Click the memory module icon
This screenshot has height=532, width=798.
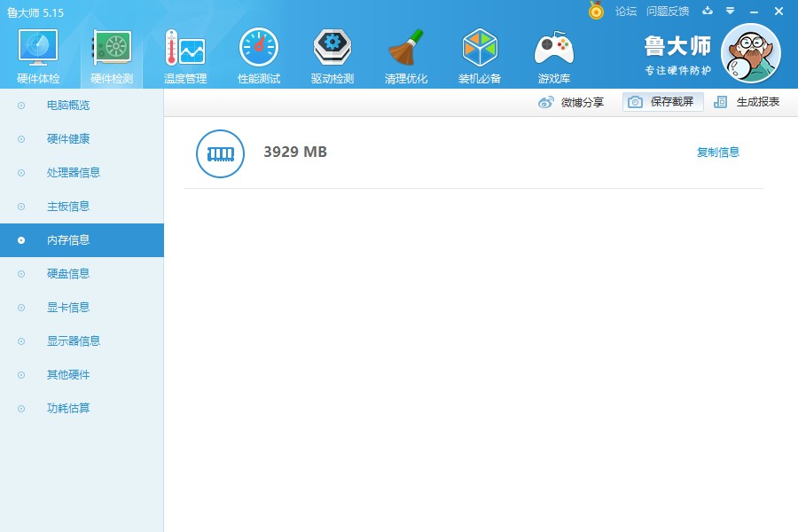tap(221, 153)
